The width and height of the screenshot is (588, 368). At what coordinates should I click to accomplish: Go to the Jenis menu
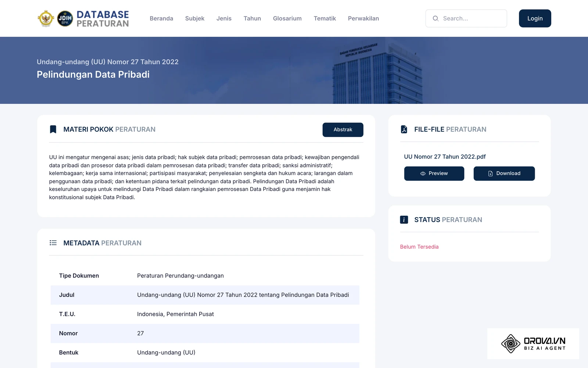[224, 18]
